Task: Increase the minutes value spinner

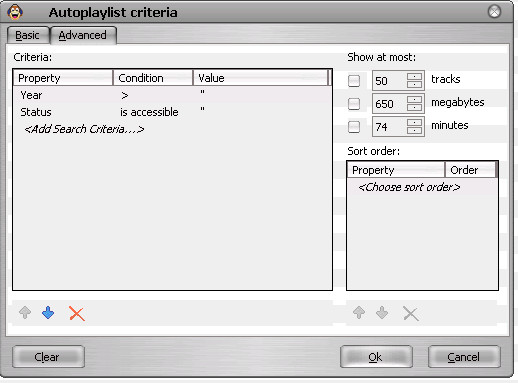Action: pos(414,123)
